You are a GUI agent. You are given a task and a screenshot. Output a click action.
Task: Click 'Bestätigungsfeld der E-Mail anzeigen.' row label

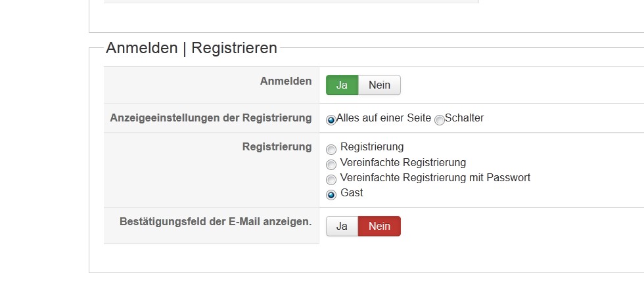(x=216, y=222)
